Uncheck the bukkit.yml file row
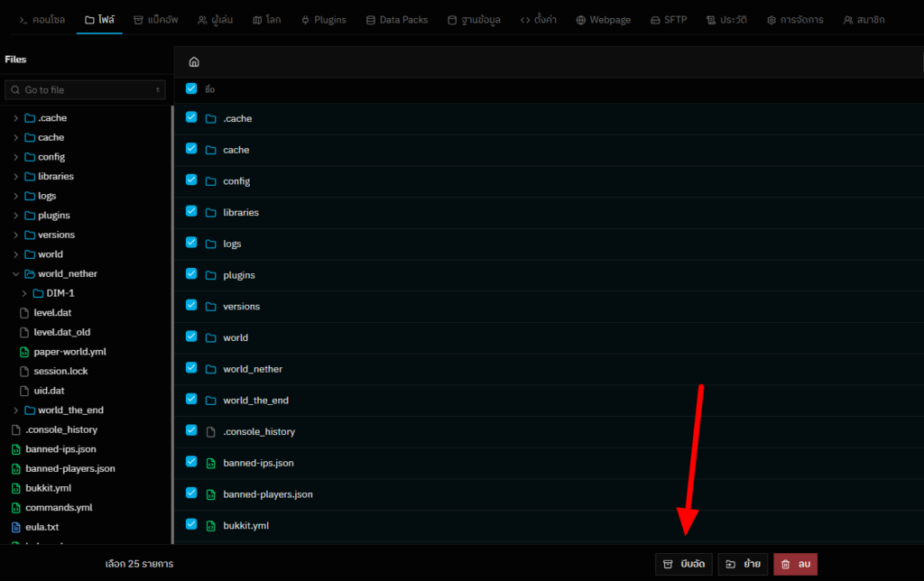Screen dimensions: 924x581 click(x=190, y=523)
